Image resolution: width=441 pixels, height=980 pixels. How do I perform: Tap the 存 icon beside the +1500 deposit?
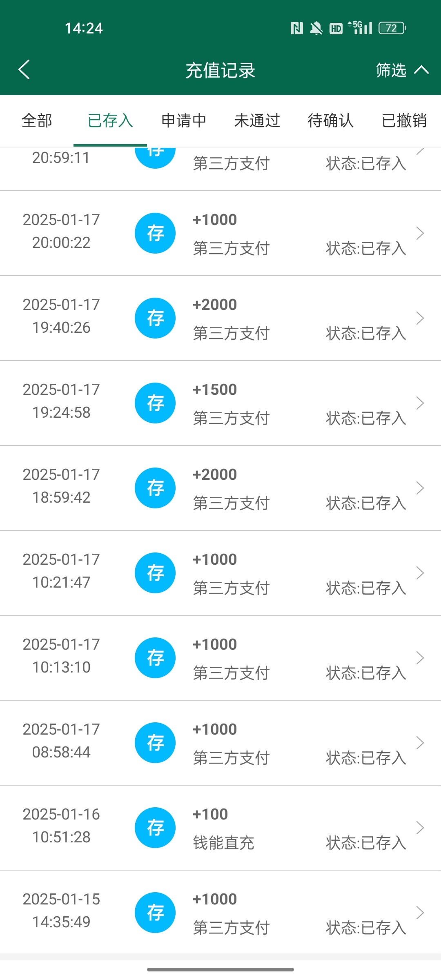tap(155, 403)
